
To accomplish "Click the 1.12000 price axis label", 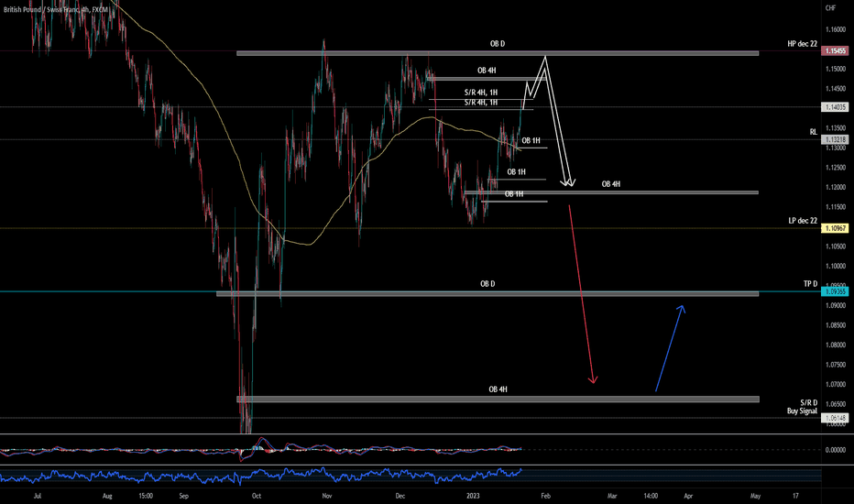I will (836, 188).
